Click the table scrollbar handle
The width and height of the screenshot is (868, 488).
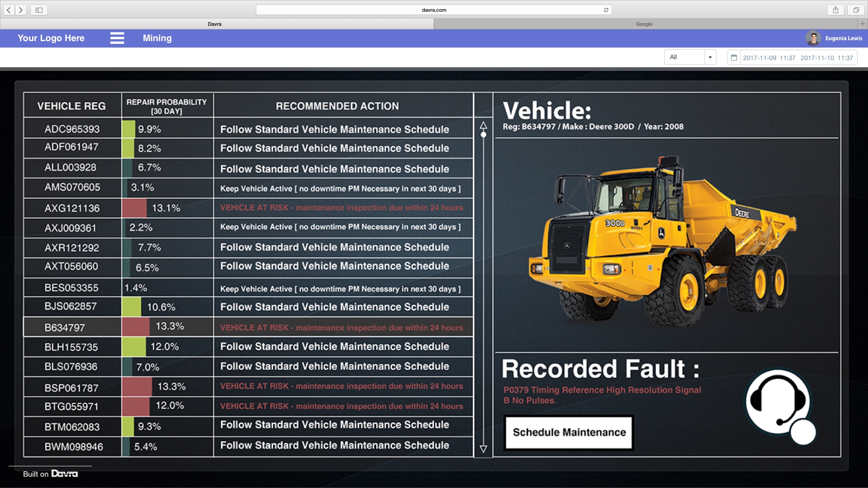(483, 135)
